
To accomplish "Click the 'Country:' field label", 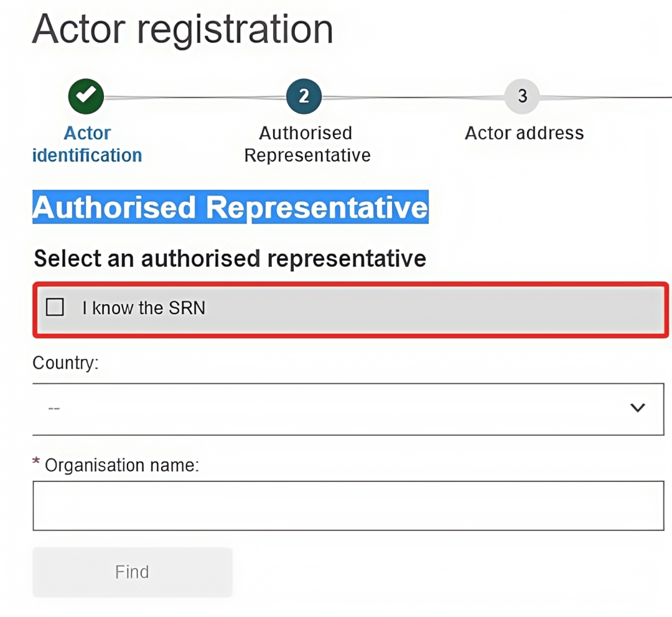I will click(65, 363).
